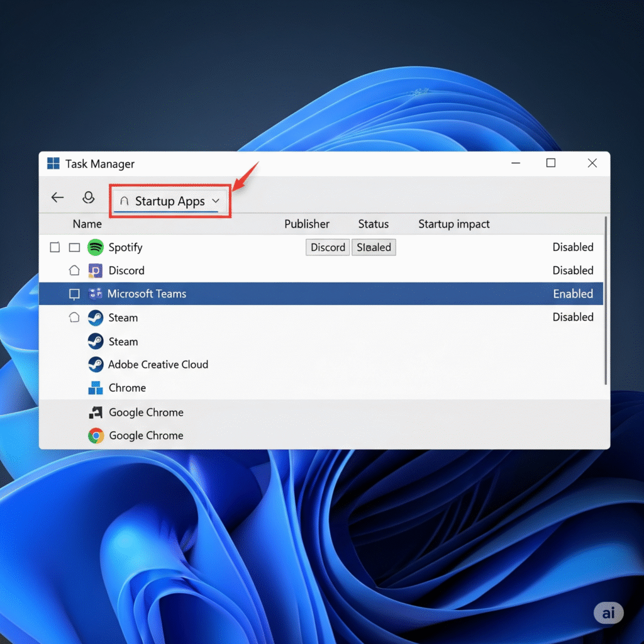Viewport: 644px width, 644px height.
Task: Select the Startup impact column header
Action: pyautogui.click(x=453, y=224)
